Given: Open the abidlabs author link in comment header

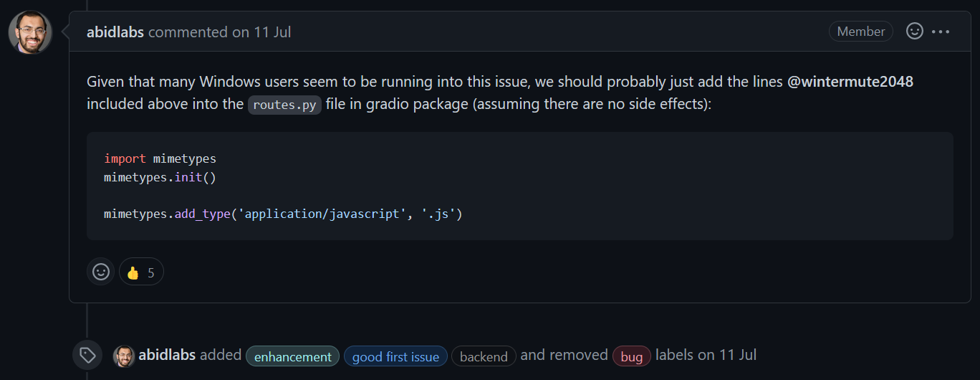Looking at the screenshot, I should pos(115,32).
